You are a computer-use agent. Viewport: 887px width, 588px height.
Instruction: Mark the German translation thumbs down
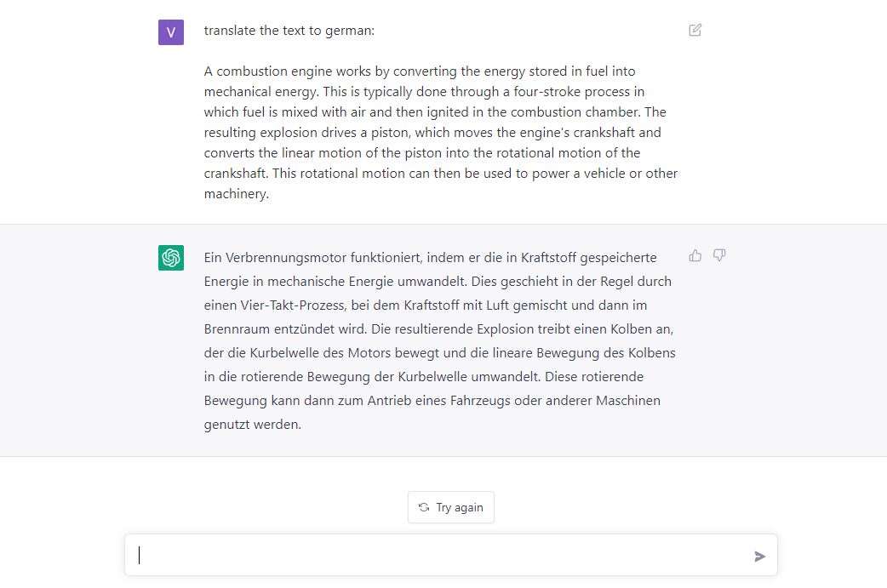pyautogui.click(x=719, y=255)
